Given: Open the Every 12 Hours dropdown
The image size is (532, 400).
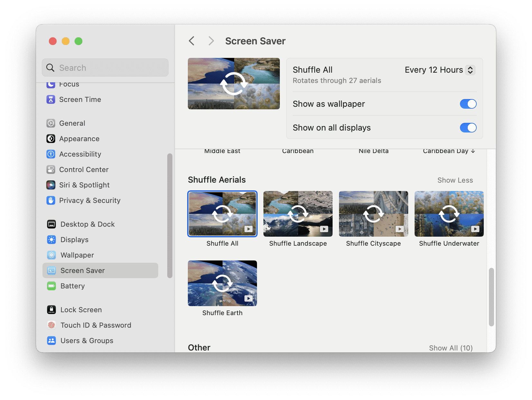Looking at the screenshot, I should pyautogui.click(x=440, y=70).
